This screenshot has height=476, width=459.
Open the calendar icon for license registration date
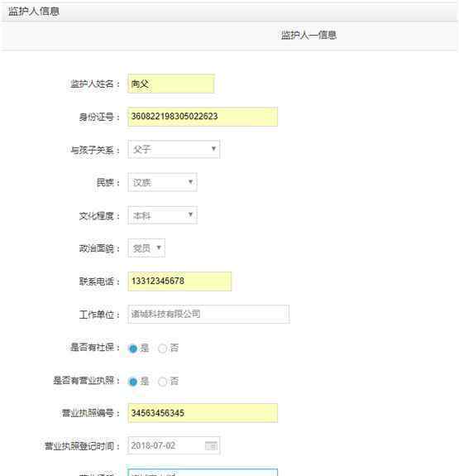(x=211, y=445)
